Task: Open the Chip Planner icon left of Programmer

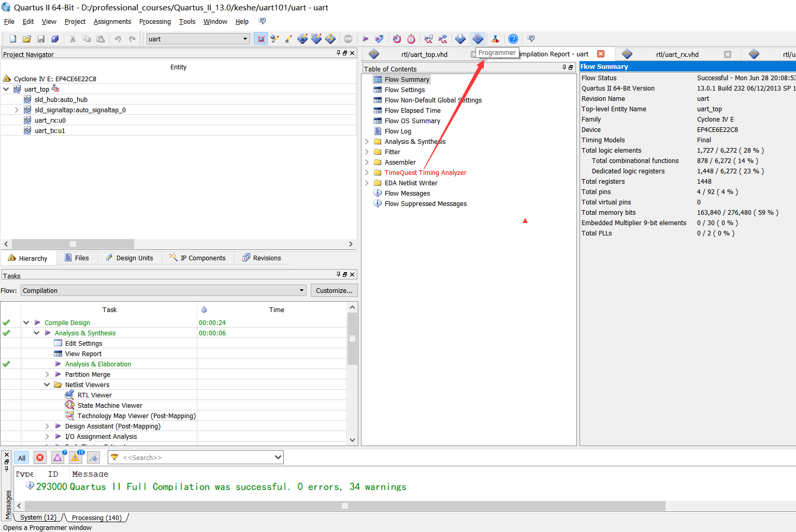Action: tap(460, 39)
